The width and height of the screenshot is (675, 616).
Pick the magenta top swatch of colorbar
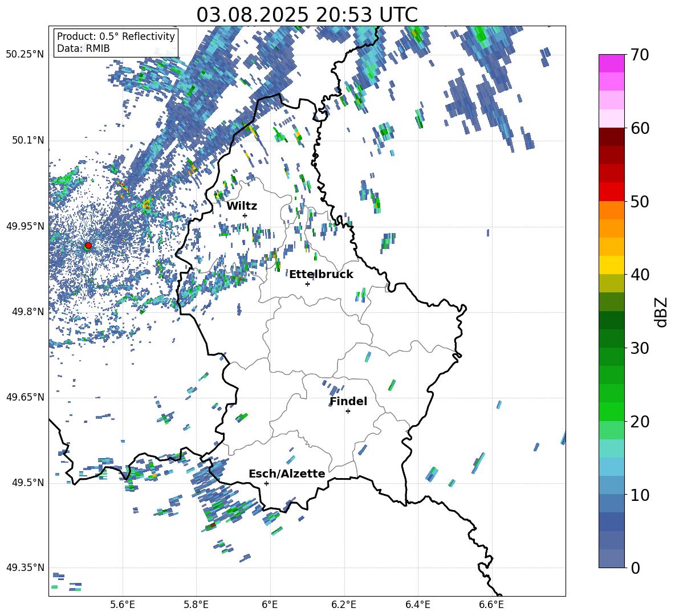click(x=611, y=63)
